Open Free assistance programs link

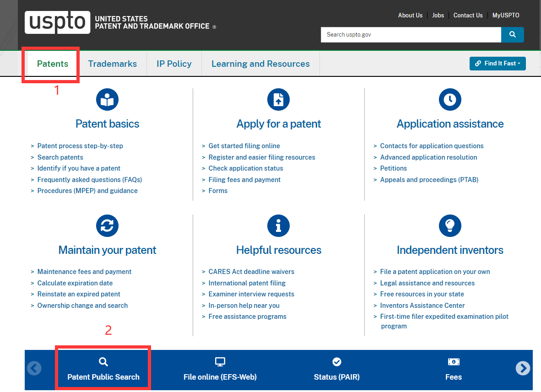(247, 317)
